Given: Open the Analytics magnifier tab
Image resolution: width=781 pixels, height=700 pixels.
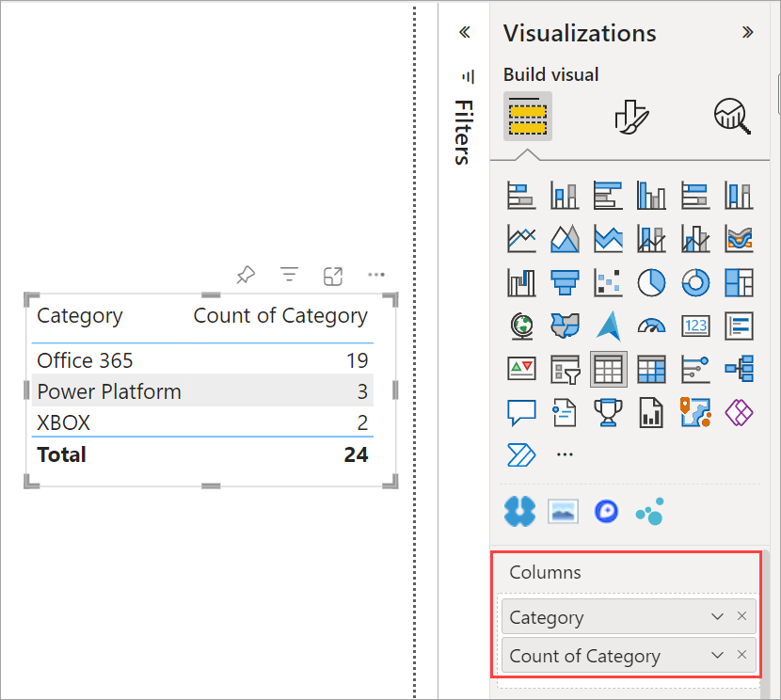Looking at the screenshot, I should 732,117.
